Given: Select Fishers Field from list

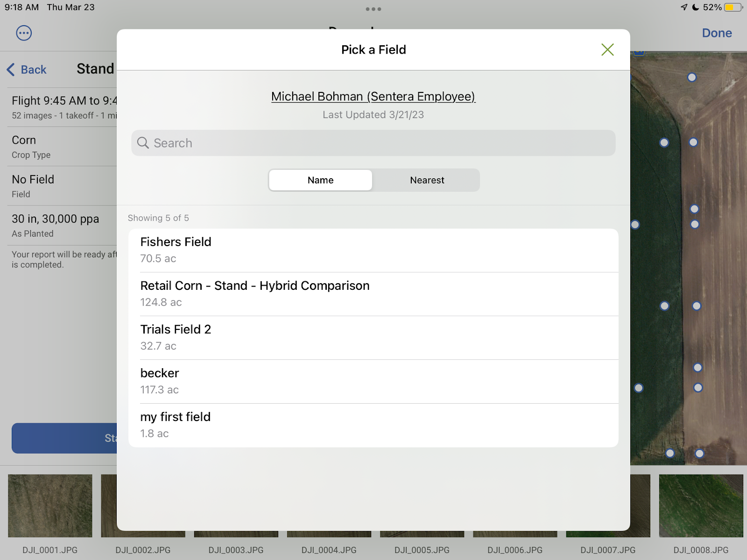Looking at the screenshot, I should coord(373,250).
